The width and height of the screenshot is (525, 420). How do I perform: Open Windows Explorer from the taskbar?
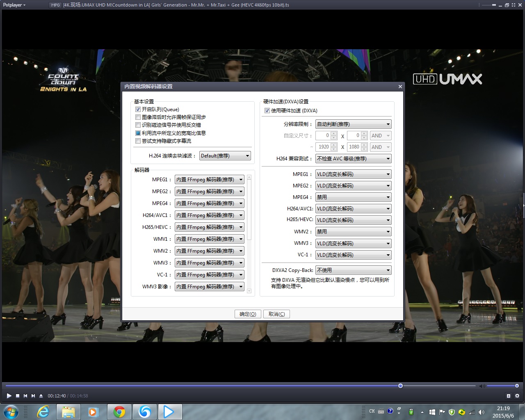point(68,412)
